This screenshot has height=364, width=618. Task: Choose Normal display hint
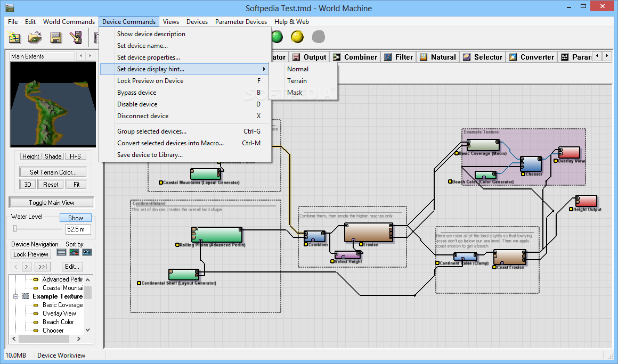(x=298, y=69)
